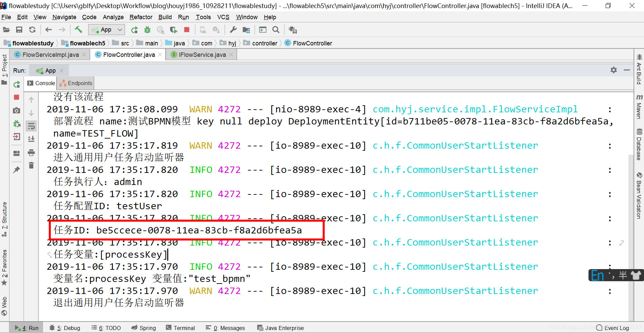This screenshot has height=333, width=644.
Task: Rerun App in Run panel
Action: [x=16, y=84]
